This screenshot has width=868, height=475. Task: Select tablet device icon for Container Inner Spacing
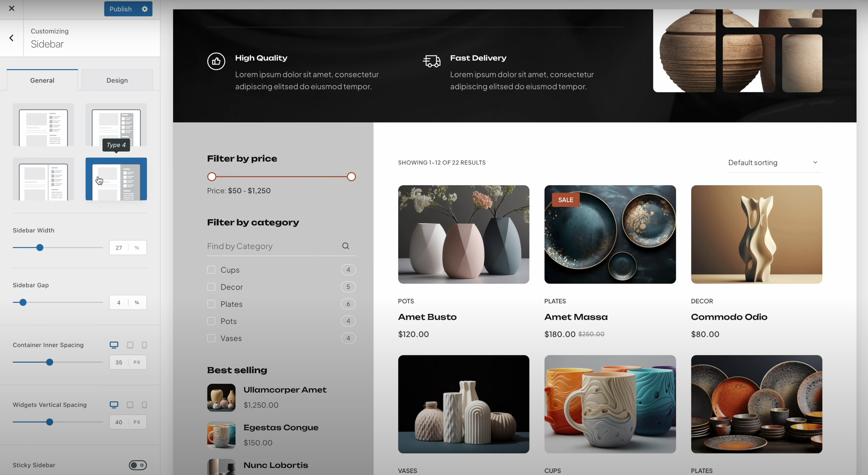click(x=130, y=345)
